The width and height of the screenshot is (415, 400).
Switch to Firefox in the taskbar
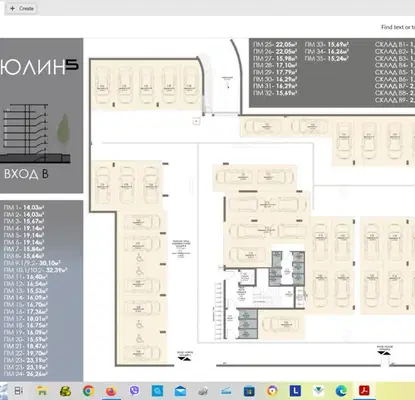click(x=111, y=391)
